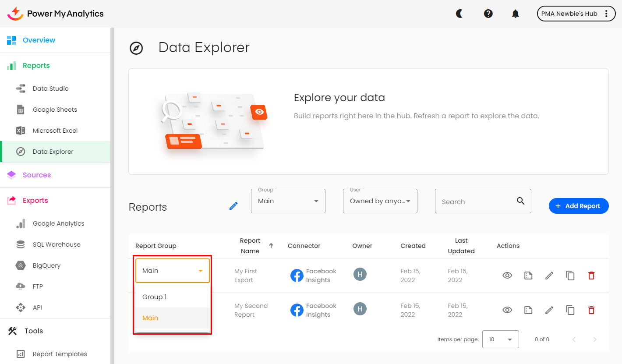Open the Items per page dropdown
The height and width of the screenshot is (364, 622).
pos(500,339)
